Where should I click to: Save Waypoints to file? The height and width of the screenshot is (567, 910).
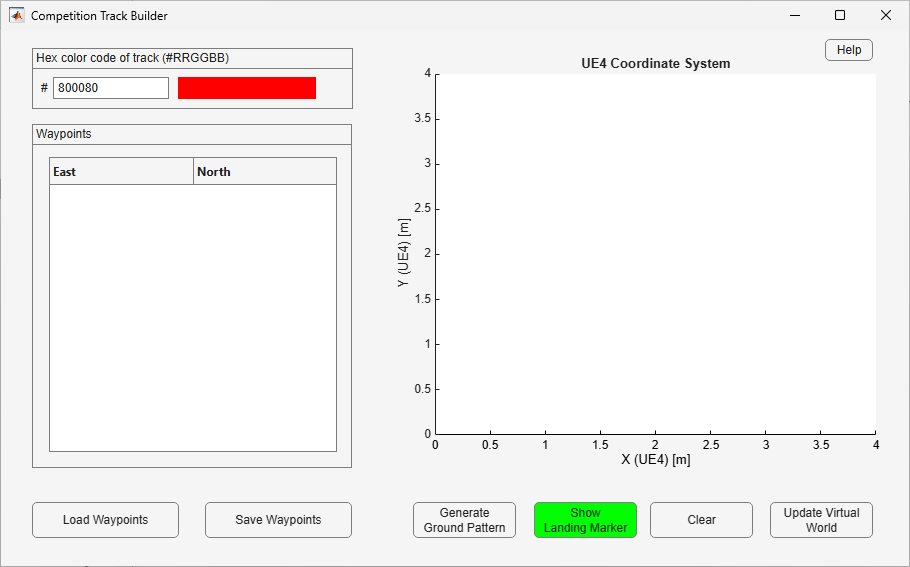tap(278, 520)
